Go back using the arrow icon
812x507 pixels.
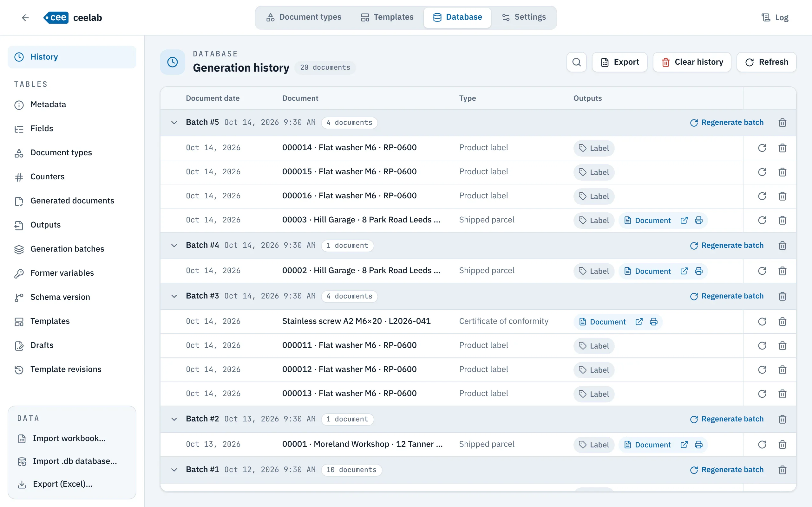(x=25, y=17)
